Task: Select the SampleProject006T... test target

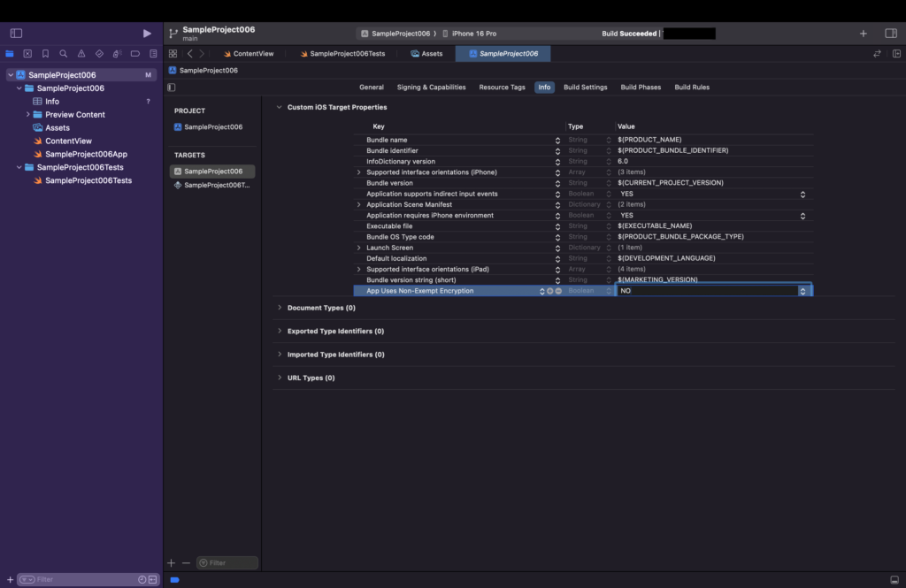Action: (212, 186)
